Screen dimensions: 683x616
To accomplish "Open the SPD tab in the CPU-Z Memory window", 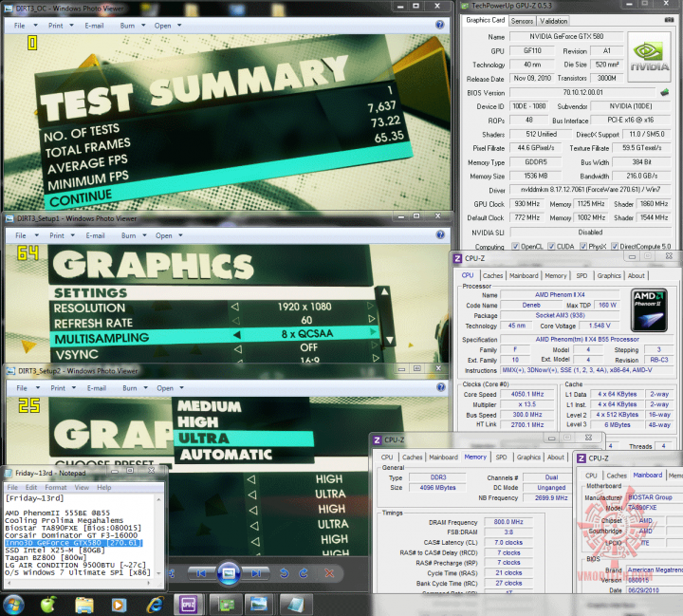I will (502, 457).
